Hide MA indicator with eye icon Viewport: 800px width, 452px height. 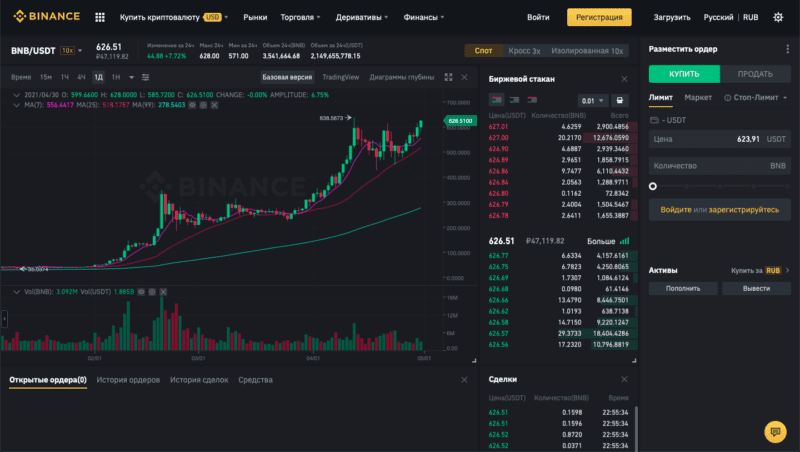192,105
